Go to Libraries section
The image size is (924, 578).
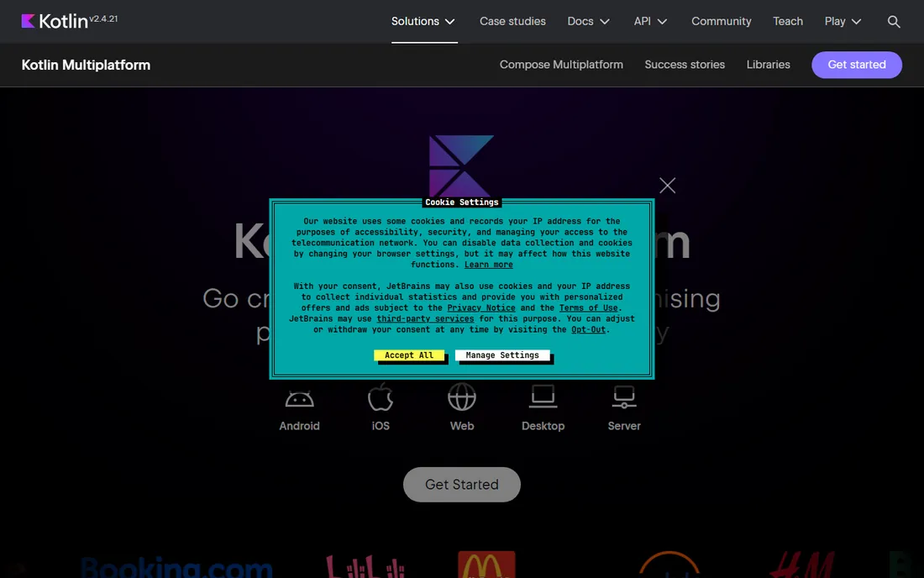point(769,65)
